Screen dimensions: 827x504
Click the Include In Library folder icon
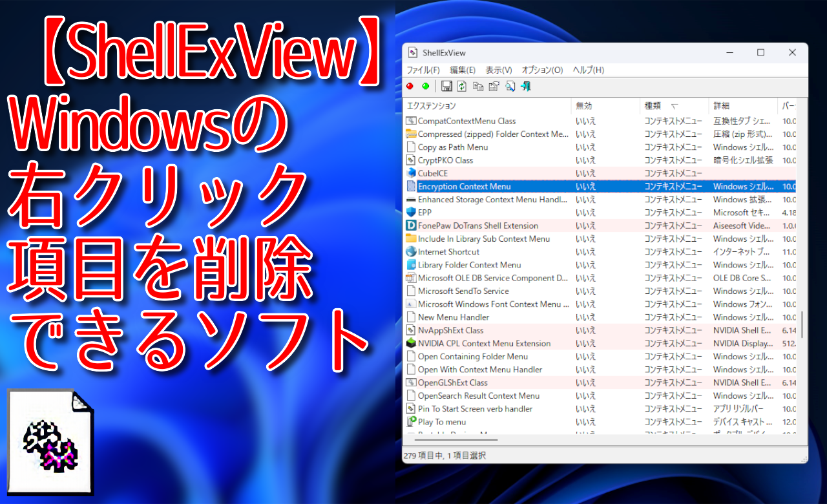tap(411, 239)
